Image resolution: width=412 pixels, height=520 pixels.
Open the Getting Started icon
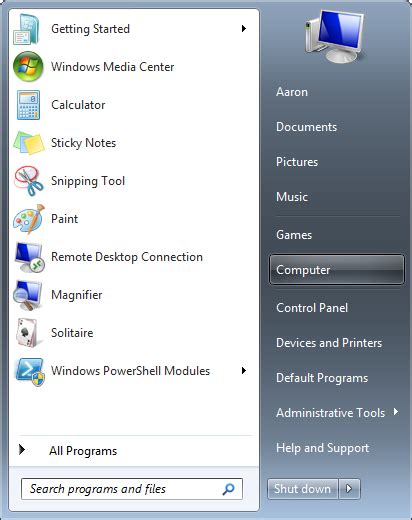click(27, 29)
